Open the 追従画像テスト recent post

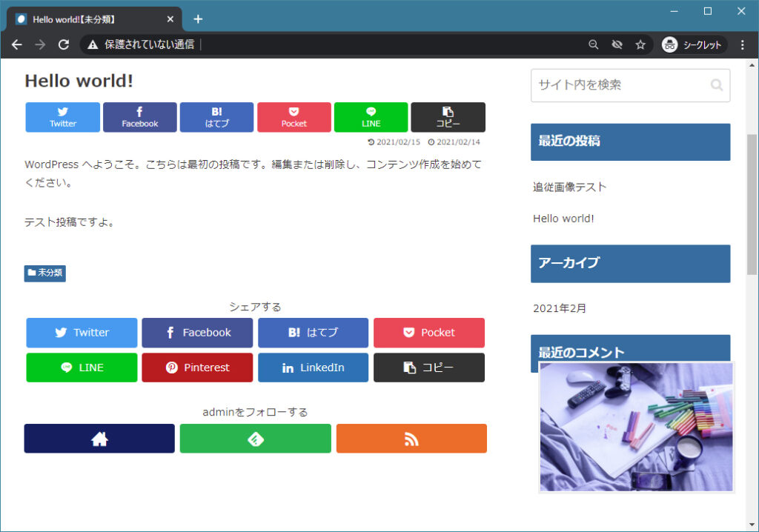coord(569,187)
